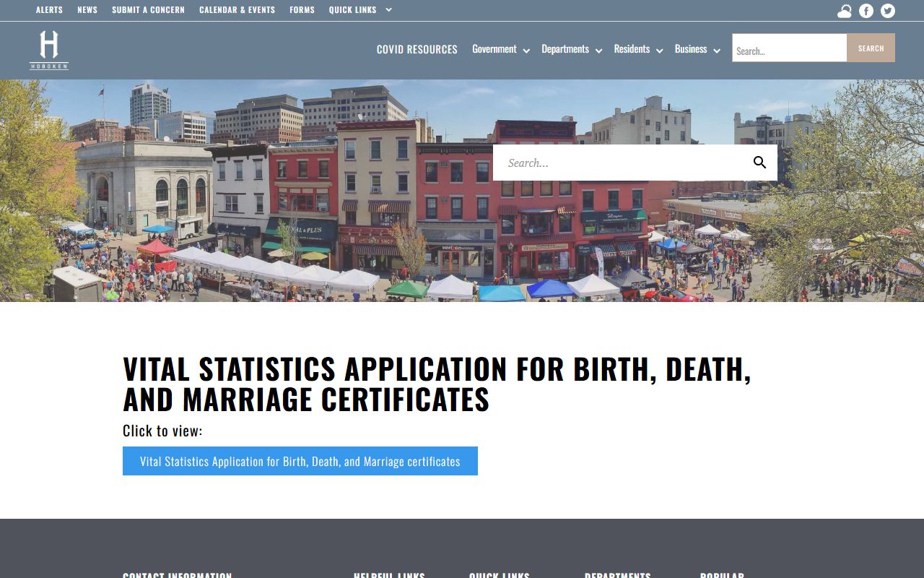Visit the Twitter page icon
The height and width of the screenshot is (578, 924).
888,11
